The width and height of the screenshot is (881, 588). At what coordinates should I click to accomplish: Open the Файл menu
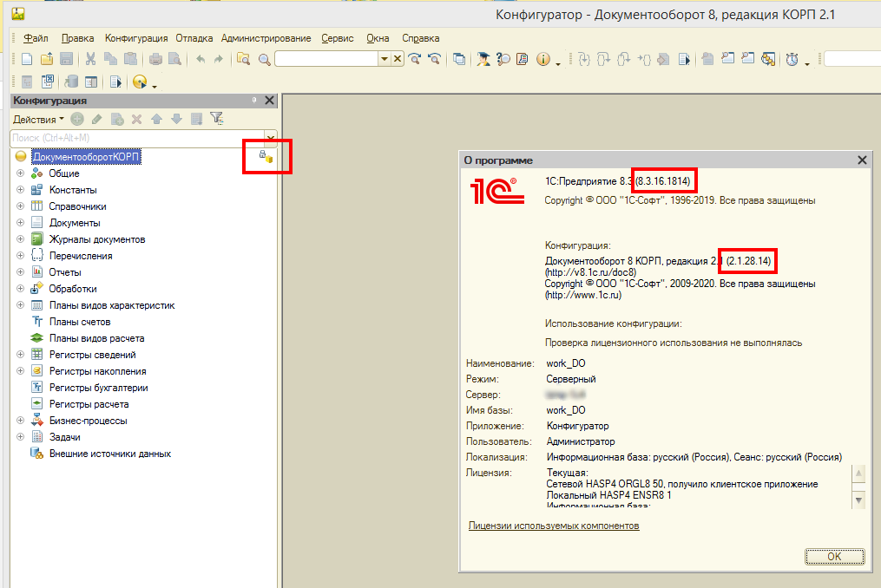point(36,38)
